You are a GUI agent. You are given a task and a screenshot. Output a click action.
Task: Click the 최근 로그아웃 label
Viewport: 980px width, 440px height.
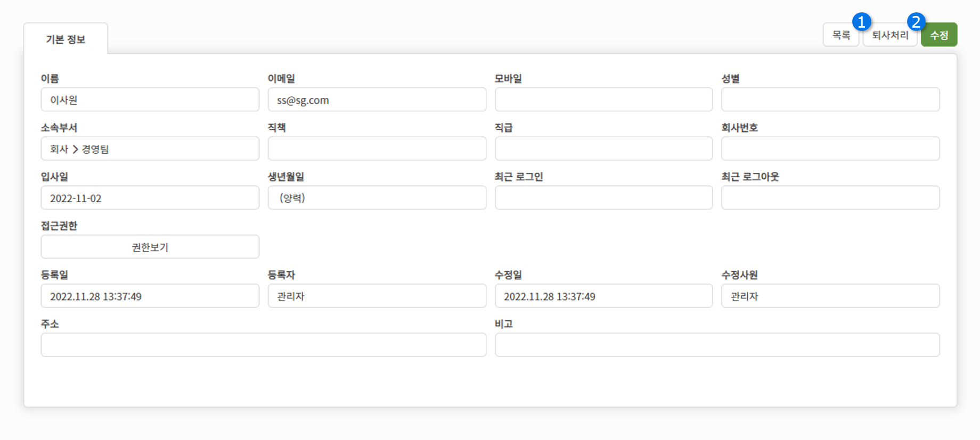750,177
